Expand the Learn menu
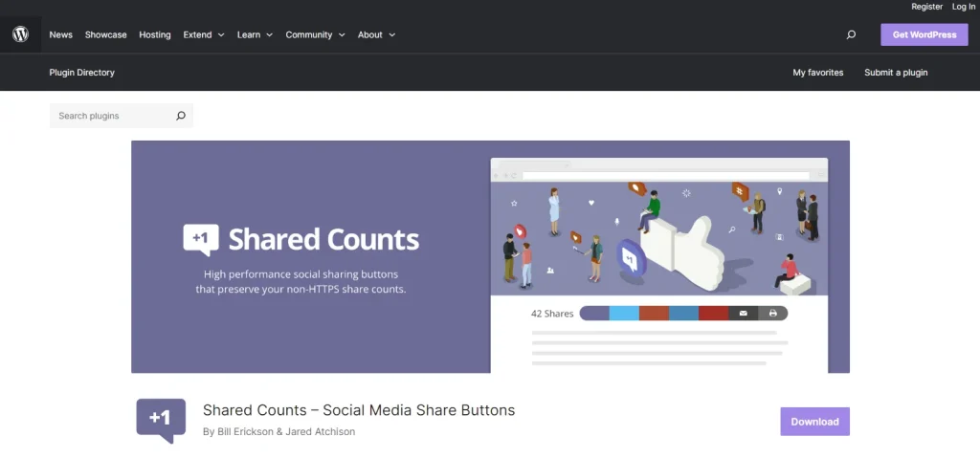The height and width of the screenshot is (458, 980). (x=255, y=35)
